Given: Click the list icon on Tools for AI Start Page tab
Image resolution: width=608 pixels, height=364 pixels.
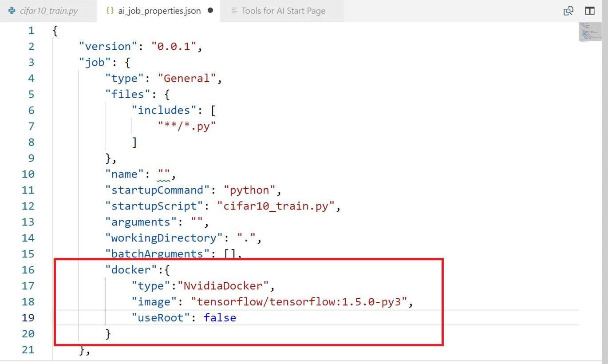Looking at the screenshot, I should pos(234,11).
